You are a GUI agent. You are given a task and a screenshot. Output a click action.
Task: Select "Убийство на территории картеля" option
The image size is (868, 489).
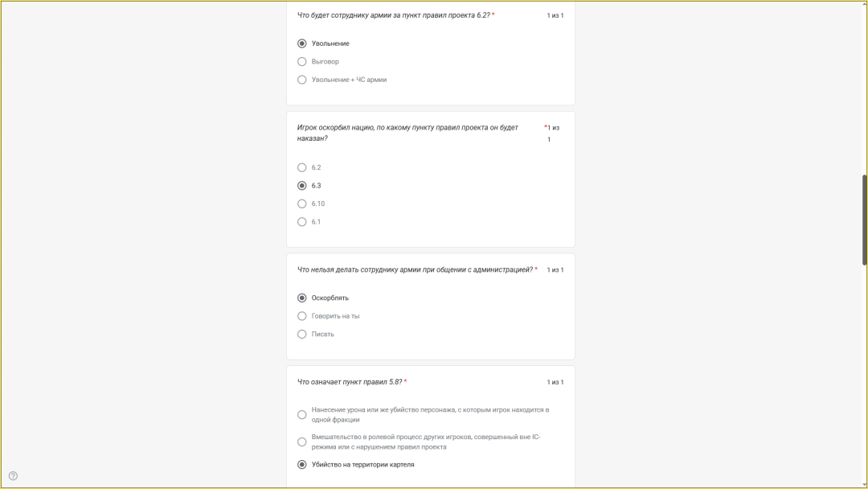[x=302, y=465]
